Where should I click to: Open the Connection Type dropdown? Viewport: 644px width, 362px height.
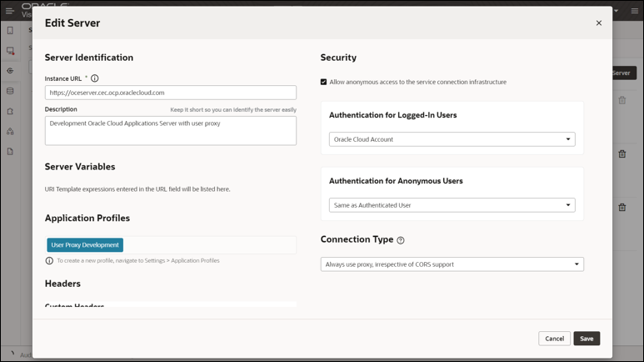tap(452, 264)
